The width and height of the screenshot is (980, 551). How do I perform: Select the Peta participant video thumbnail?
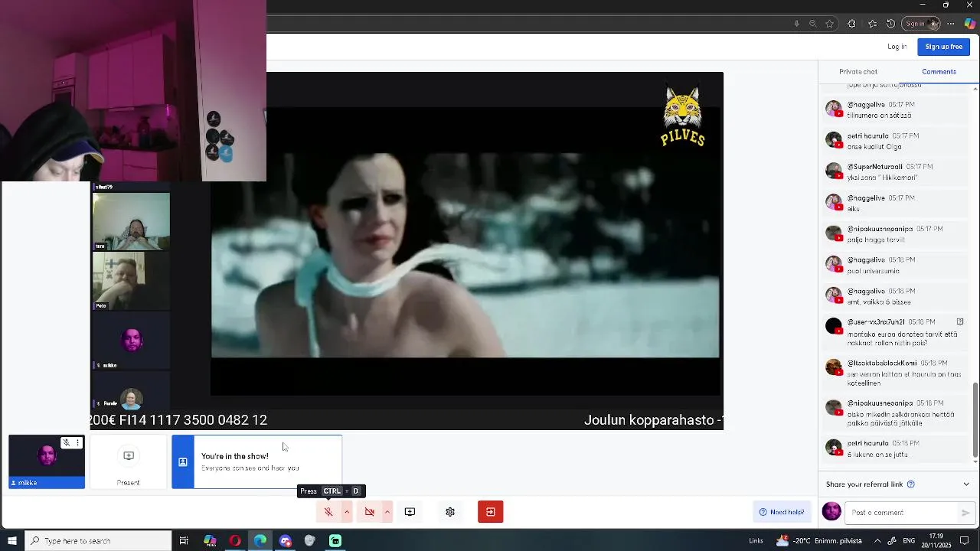[x=131, y=281]
